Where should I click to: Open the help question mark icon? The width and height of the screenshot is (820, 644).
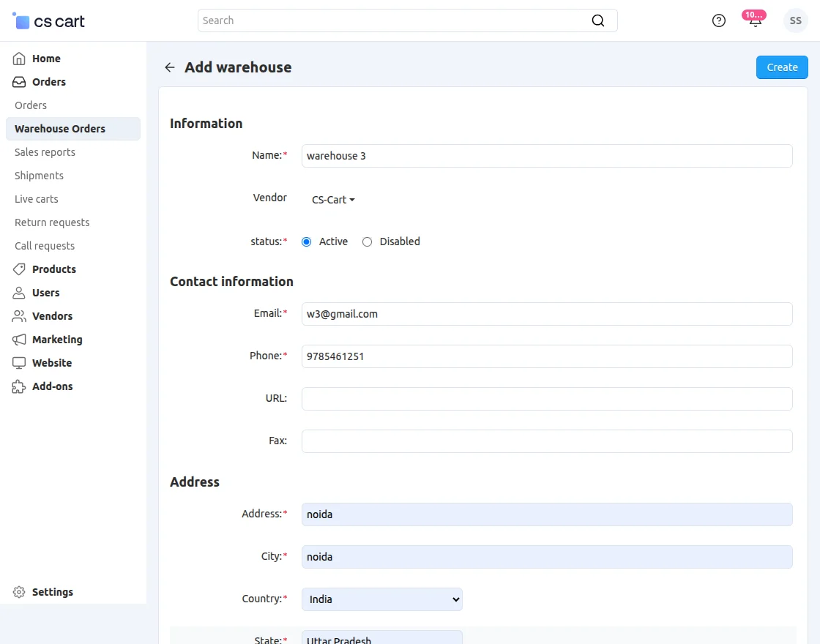[x=719, y=20]
